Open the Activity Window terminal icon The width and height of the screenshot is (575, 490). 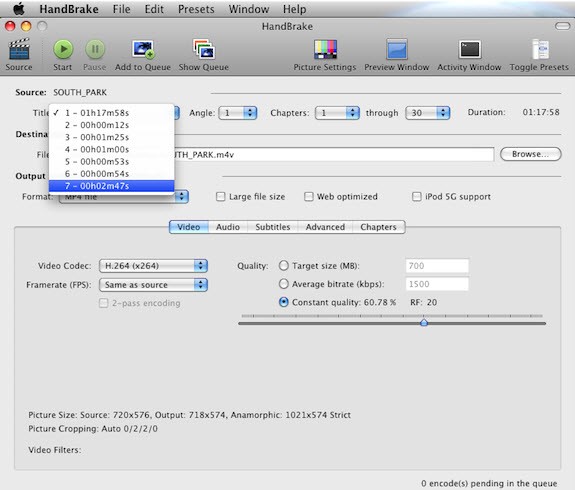tap(469, 49)
